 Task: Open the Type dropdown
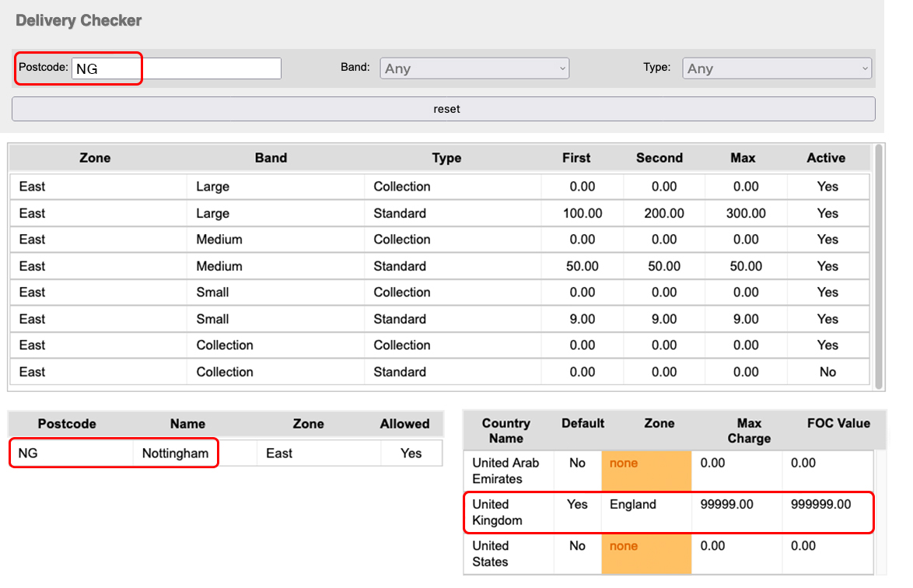[x=776, y=68]
